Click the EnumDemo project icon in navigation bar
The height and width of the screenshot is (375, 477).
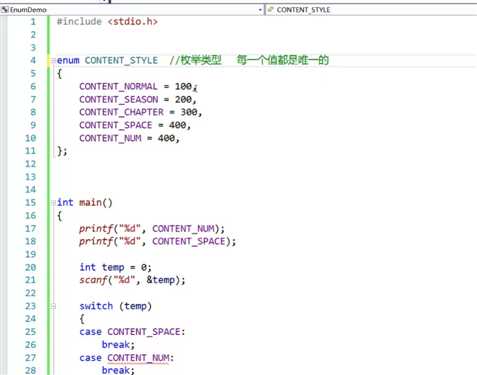click(5, 10)
